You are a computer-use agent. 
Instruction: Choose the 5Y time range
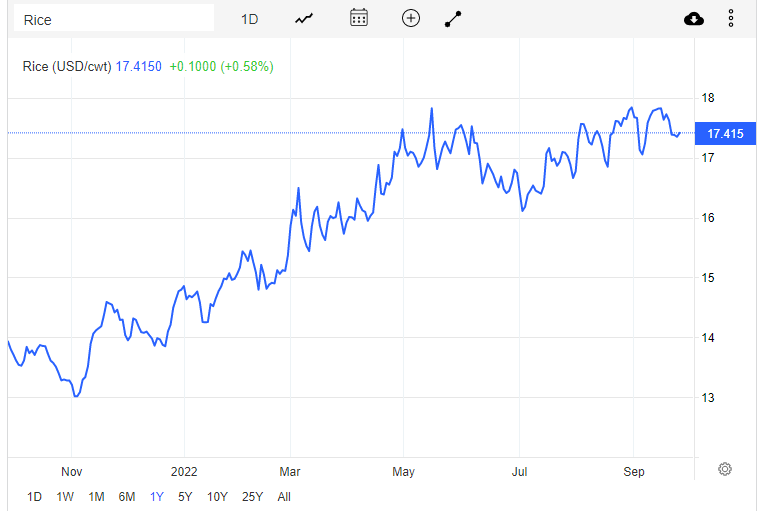click(x=185, y=497)
